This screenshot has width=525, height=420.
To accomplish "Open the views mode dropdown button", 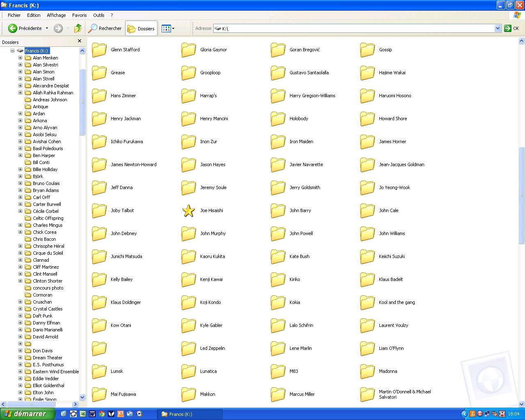I will (x=168, y=28).
